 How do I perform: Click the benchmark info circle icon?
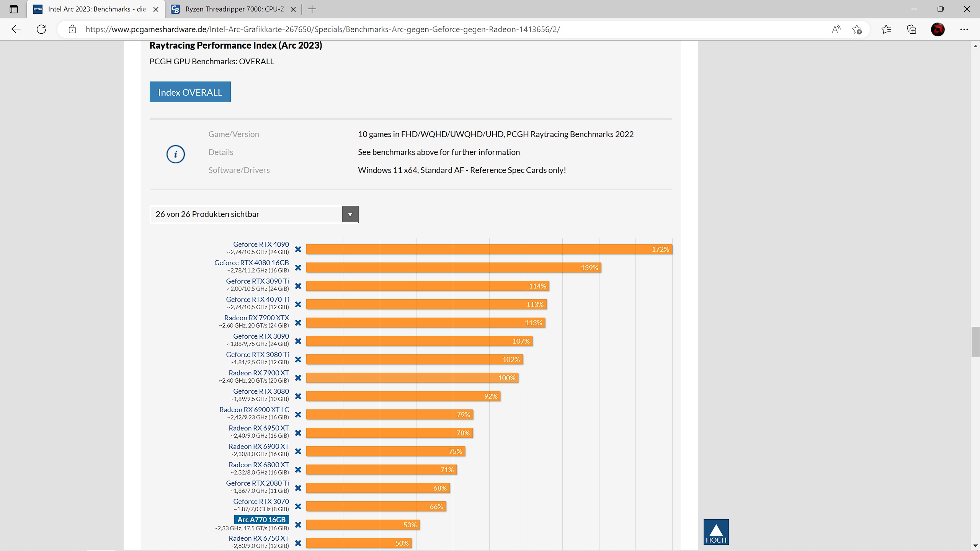[175, 154]
